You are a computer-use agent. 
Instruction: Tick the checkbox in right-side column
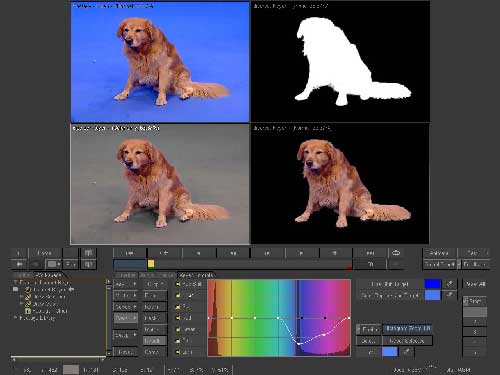(x=465, y=301)
